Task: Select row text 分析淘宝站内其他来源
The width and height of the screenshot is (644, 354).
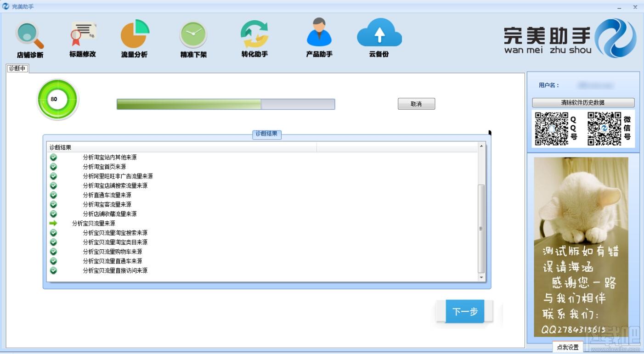Action: (110, 157)
